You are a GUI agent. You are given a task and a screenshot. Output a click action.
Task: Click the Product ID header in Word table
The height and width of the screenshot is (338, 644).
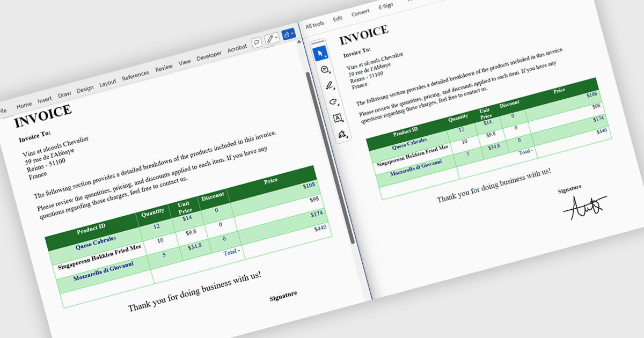[91, 229]
